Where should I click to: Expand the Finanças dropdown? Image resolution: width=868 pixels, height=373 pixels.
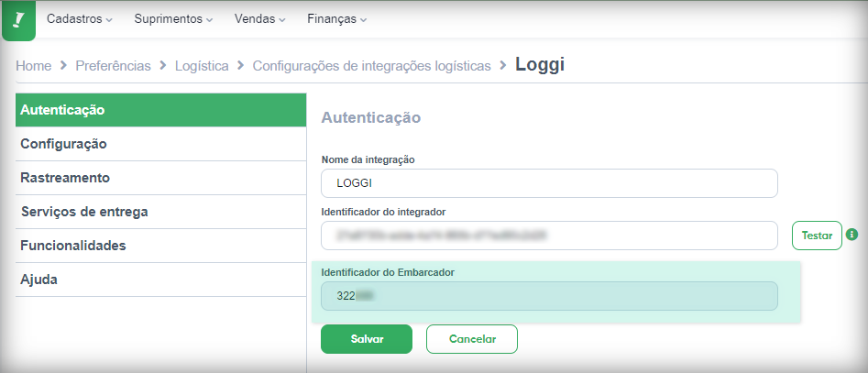point(336,19)
